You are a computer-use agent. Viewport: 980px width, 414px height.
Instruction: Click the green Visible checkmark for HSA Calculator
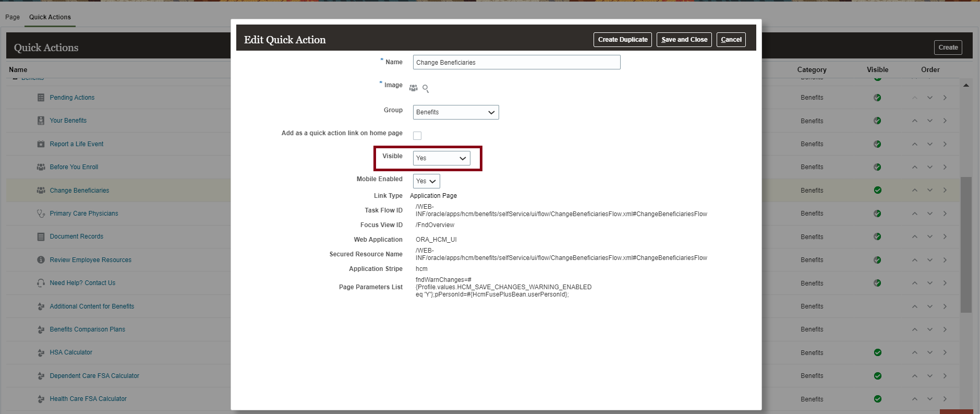tap(878, 353)
